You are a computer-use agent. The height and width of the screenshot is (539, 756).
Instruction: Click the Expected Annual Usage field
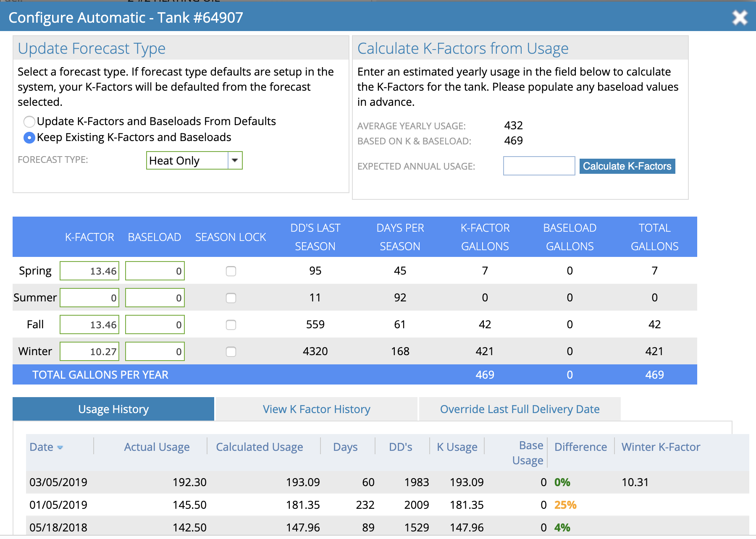click(539, 166)
